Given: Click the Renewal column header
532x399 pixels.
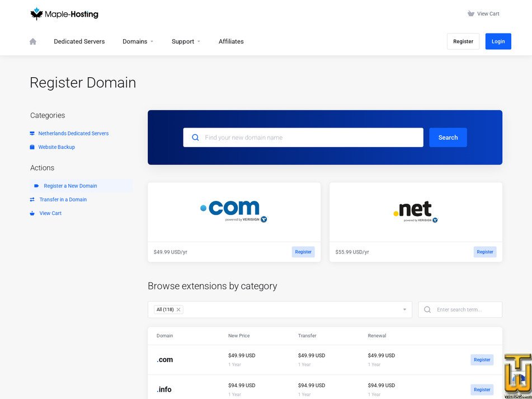Looking at the screenshot, I should pyautogui.click(x=377, y=336).
